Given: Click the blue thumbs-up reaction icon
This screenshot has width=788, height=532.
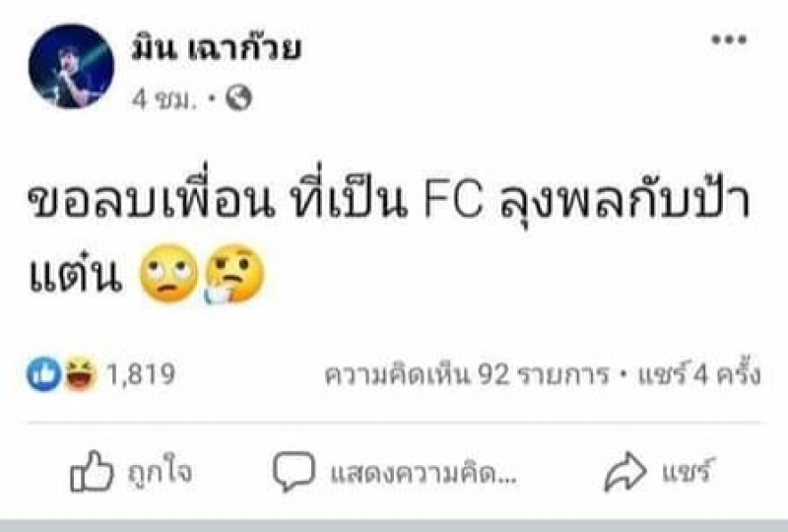Looking at the screenshot, I should pyautogui.click(x=43, y=373).
